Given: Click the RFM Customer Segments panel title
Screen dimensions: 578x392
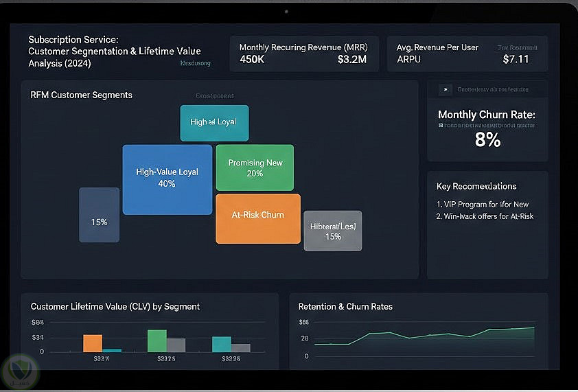Looking at the screenshot, I should (81, 95).
